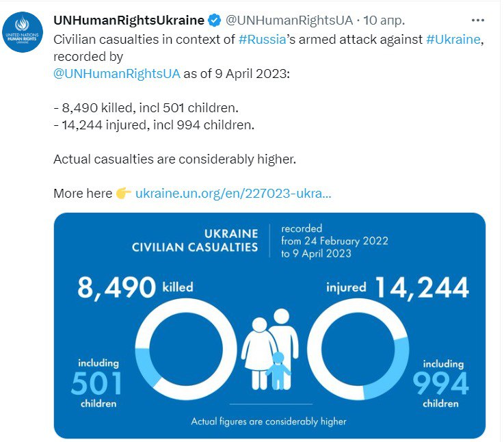Open the #Ukraine hashtag
Viewport: 504px width, 442px height.
click(454, 39)
